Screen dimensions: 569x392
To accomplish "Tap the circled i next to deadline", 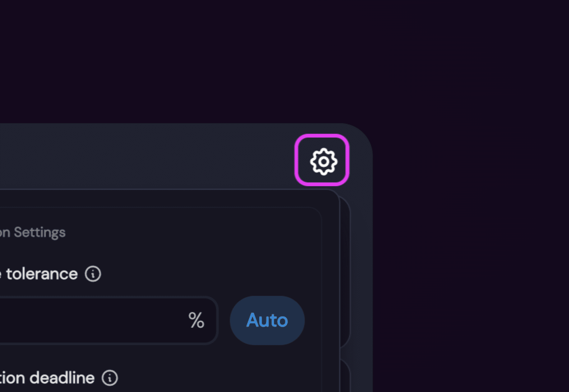I will (110, 378).
